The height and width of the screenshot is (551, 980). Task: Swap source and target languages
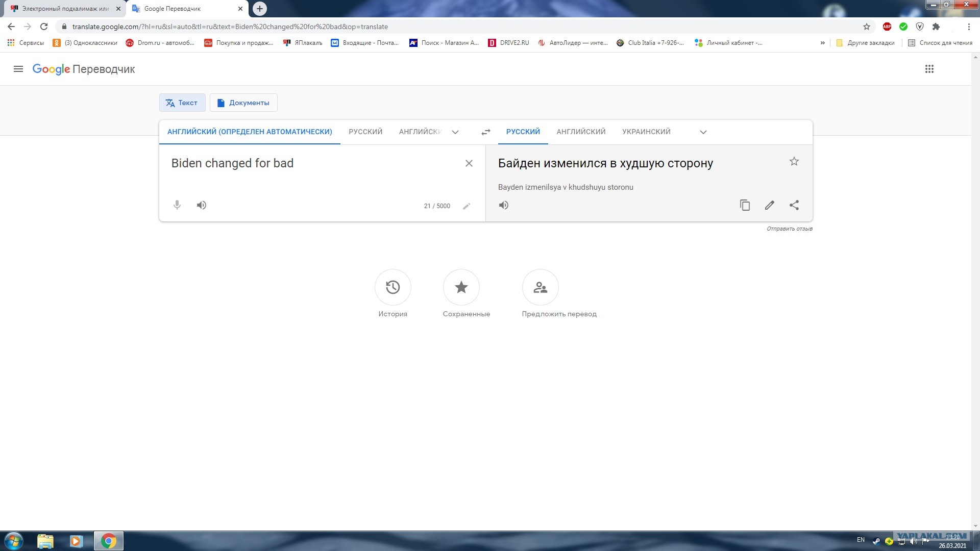pos(485,132)
